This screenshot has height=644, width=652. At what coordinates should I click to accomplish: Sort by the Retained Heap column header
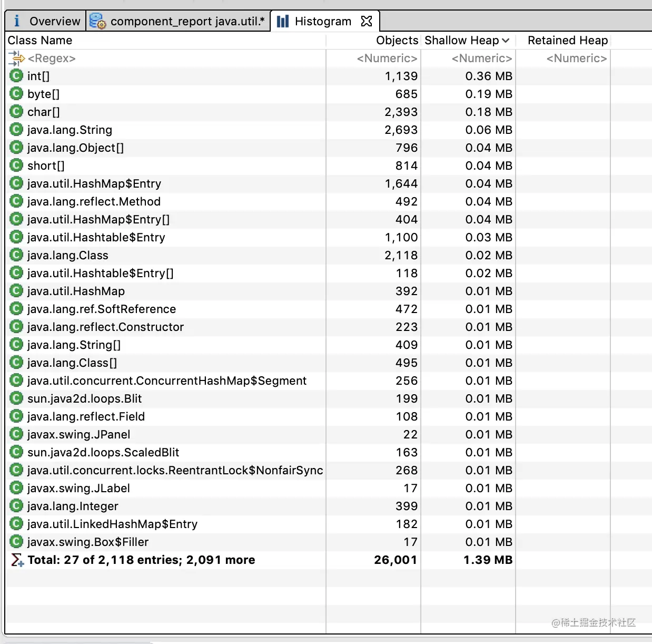pos(568,41)
